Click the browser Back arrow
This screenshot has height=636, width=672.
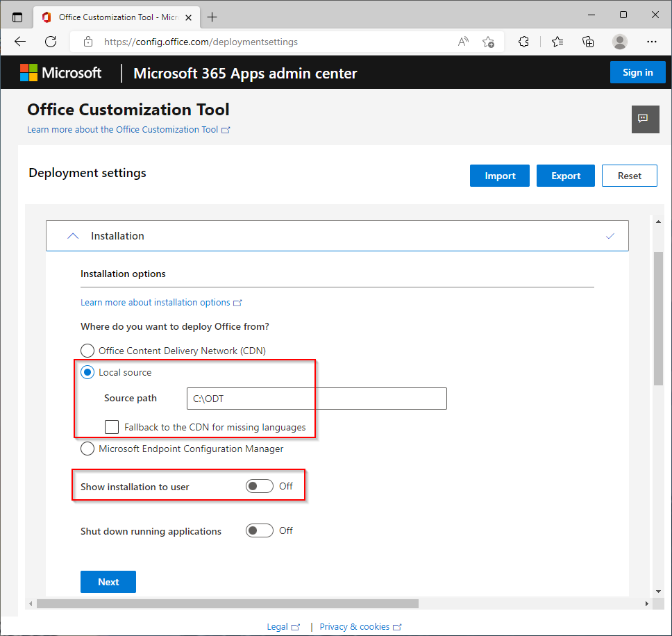coord(20,42)
